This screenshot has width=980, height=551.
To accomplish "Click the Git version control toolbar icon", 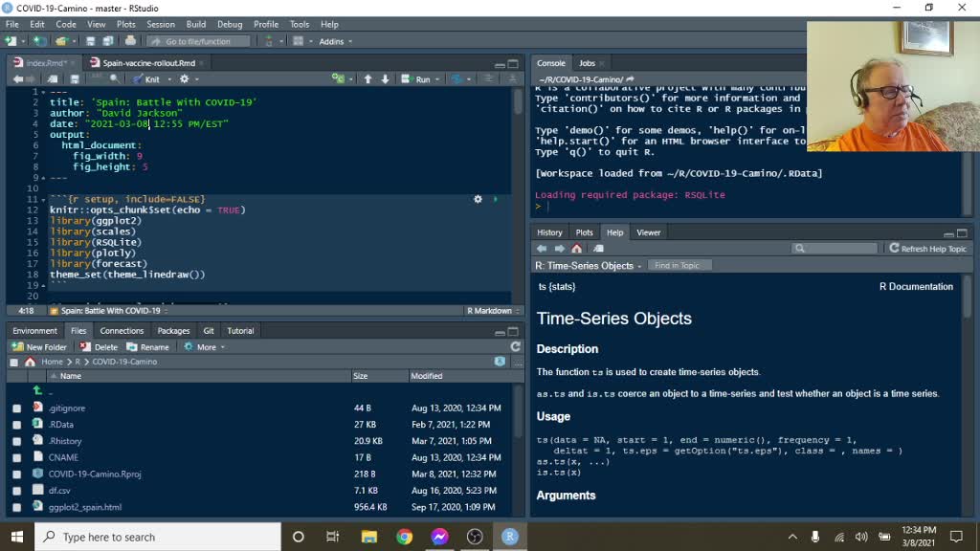I will (269, 41).
